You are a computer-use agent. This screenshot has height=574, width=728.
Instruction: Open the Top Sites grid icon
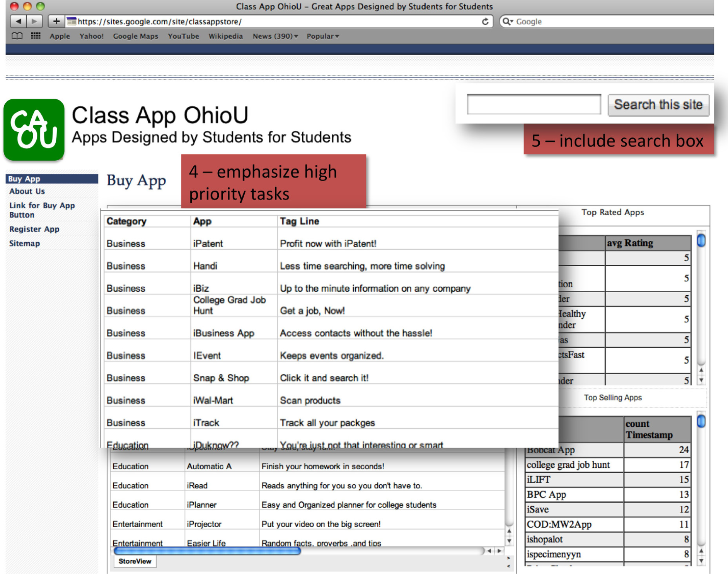click(x=36, y=36)
